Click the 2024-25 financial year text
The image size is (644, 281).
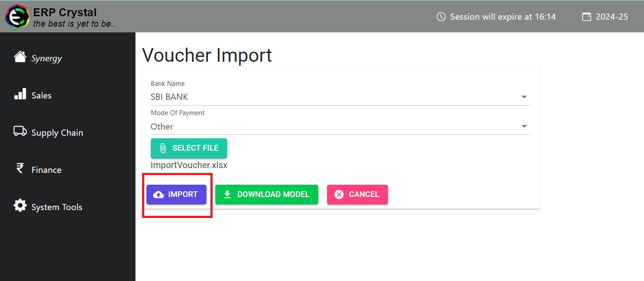[612, 17]
